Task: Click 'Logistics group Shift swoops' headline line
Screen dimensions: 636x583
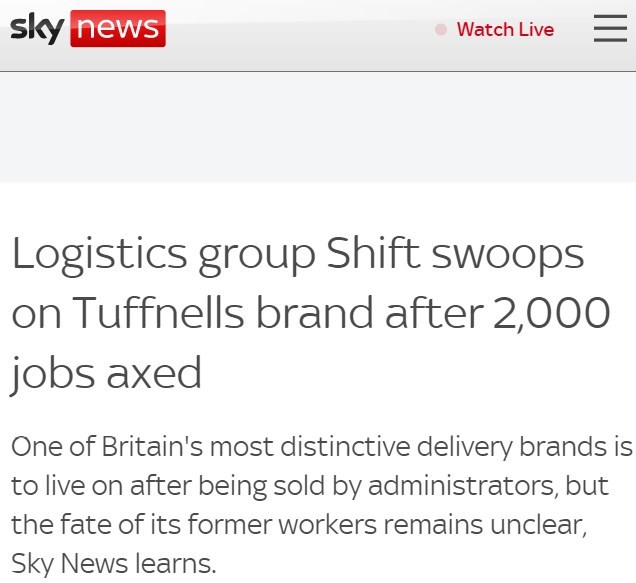Action: pyautogui.click(x=298, y=254)
